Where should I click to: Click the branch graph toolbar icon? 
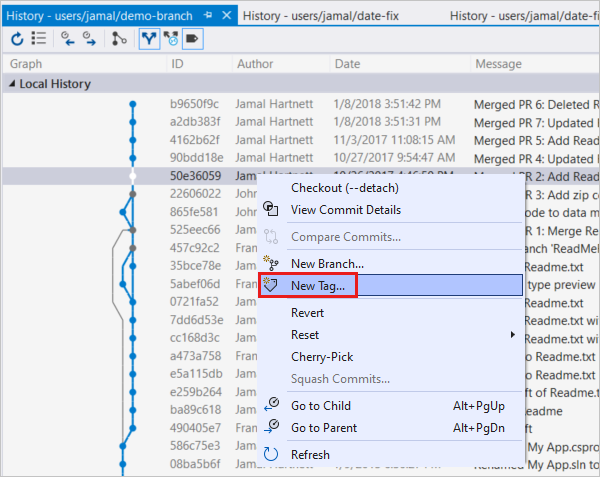(119, 39)
